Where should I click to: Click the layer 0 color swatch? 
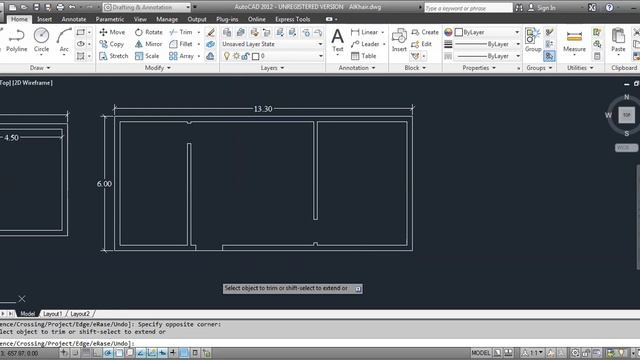(x=256, y=56)
